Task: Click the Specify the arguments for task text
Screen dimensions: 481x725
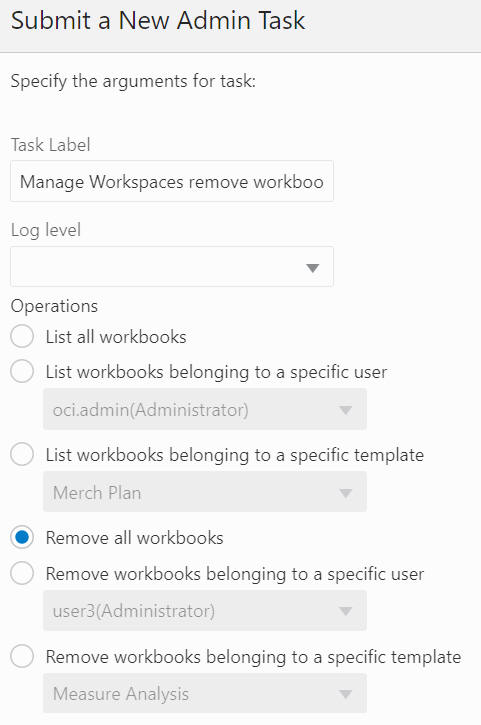Action: [x=133, y=81]
